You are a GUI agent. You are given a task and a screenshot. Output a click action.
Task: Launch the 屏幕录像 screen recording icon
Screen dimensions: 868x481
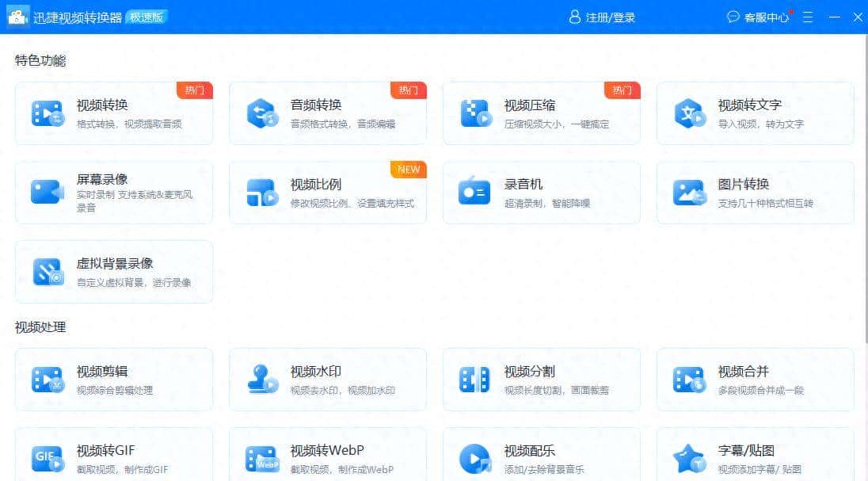(x=45, y=193)
